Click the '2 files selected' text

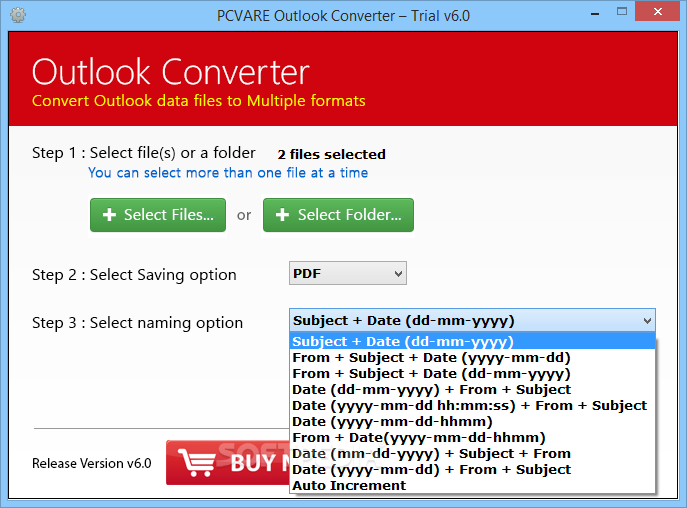tap(332, 154)
